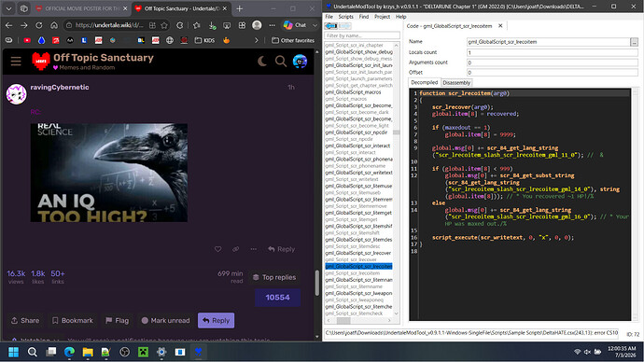Mark the topic as unread
Viewport: 644px width, 362px height.
pos(165,321)
